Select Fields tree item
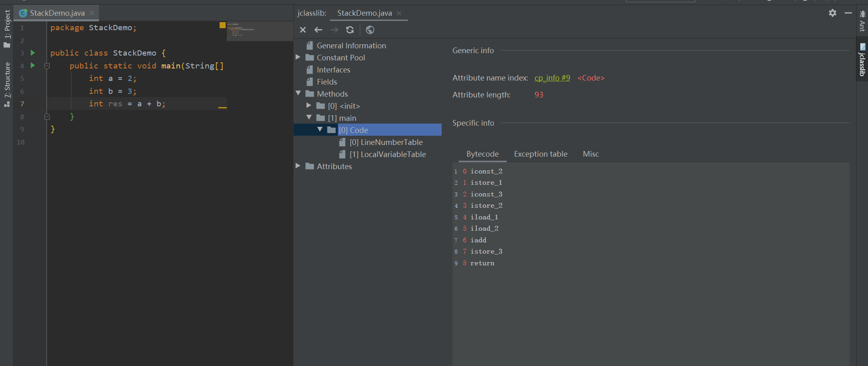This screenshot has height=366, width=868. point(327,82)
